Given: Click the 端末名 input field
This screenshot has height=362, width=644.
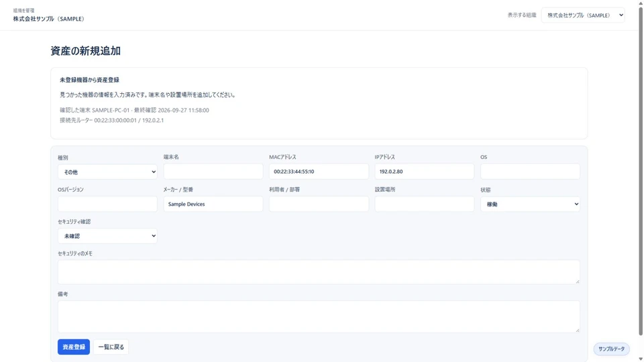Looking at the screenshot, I should [x=213, y=171].
